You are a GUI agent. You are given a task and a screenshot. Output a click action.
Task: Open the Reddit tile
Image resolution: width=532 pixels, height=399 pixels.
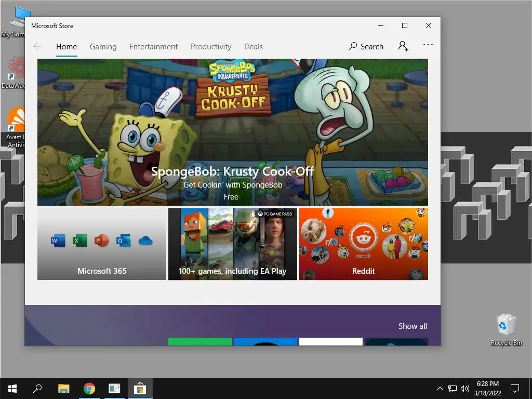[x=364, y=244]
